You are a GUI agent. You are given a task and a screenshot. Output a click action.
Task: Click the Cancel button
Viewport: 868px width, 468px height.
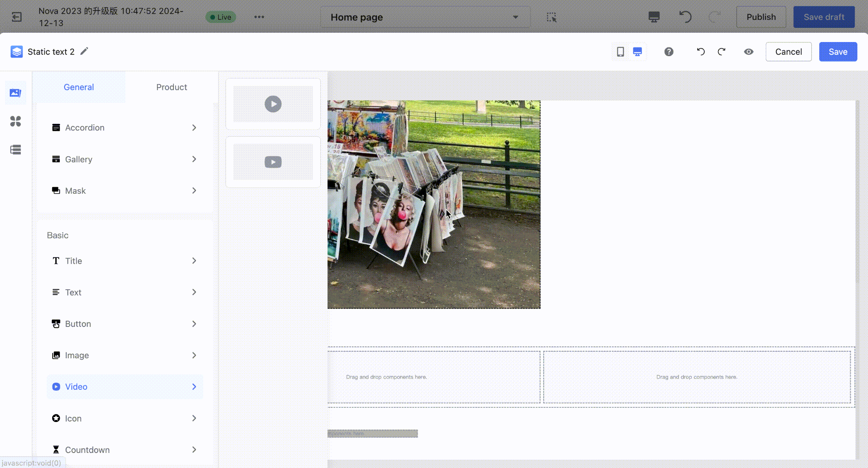pyautogui.click(x=788, y=52)
